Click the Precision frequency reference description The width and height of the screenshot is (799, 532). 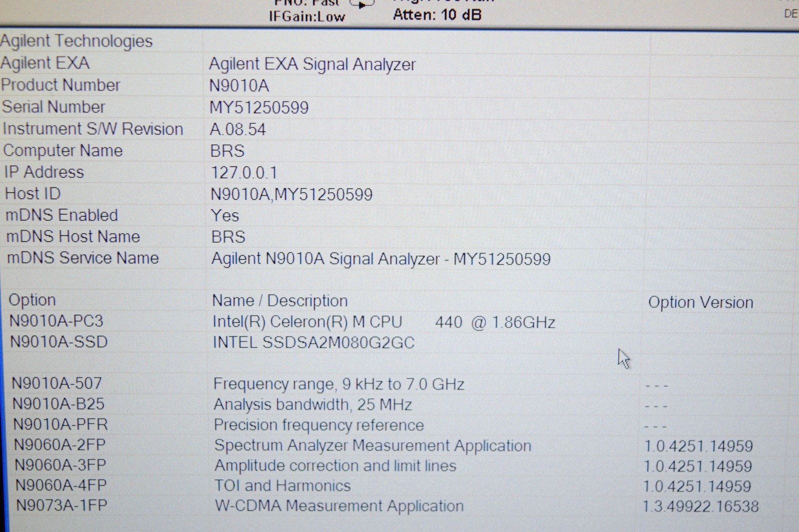point(319,425)
